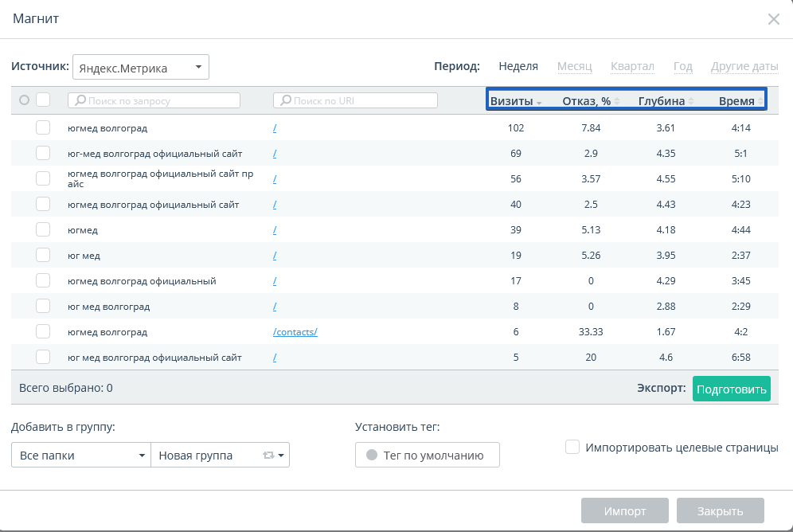Click the refresh arrows icon in Новая группа

pos(268,456)
